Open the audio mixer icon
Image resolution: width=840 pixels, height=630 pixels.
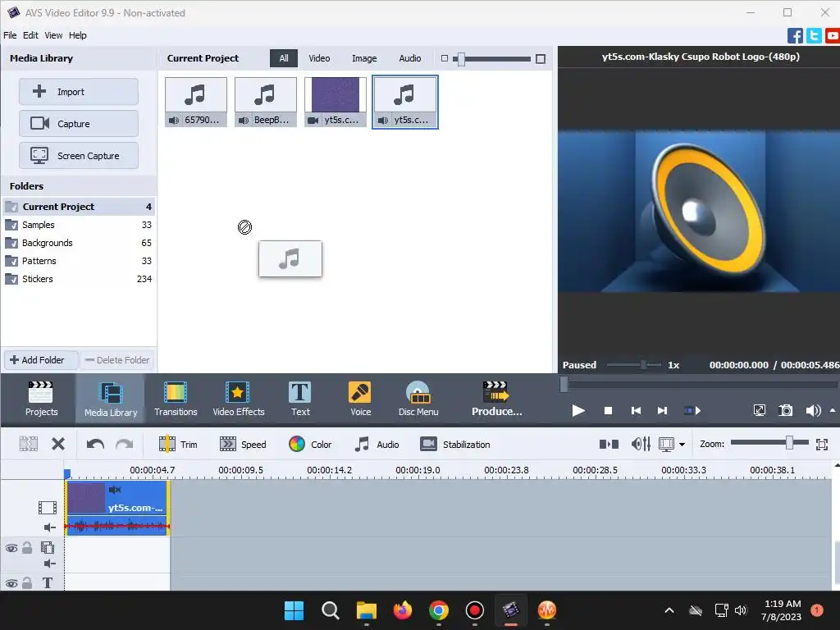coord(641,444)
